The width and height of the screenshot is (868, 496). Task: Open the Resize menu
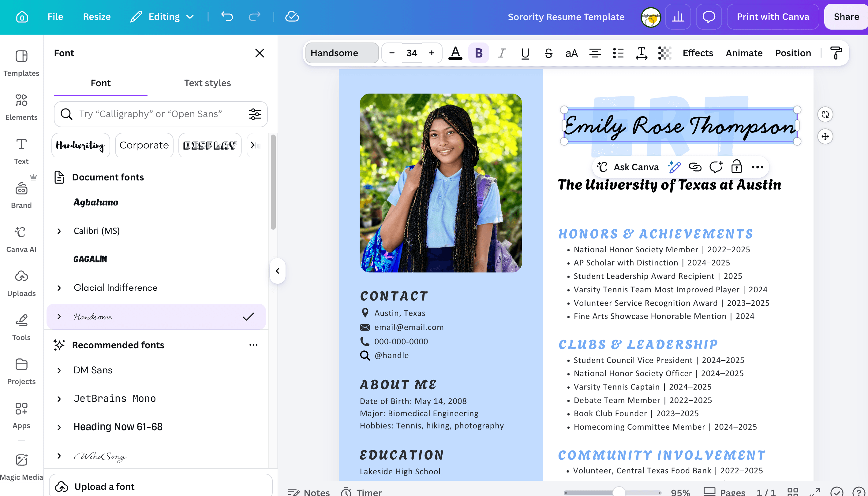click(97, 16)
